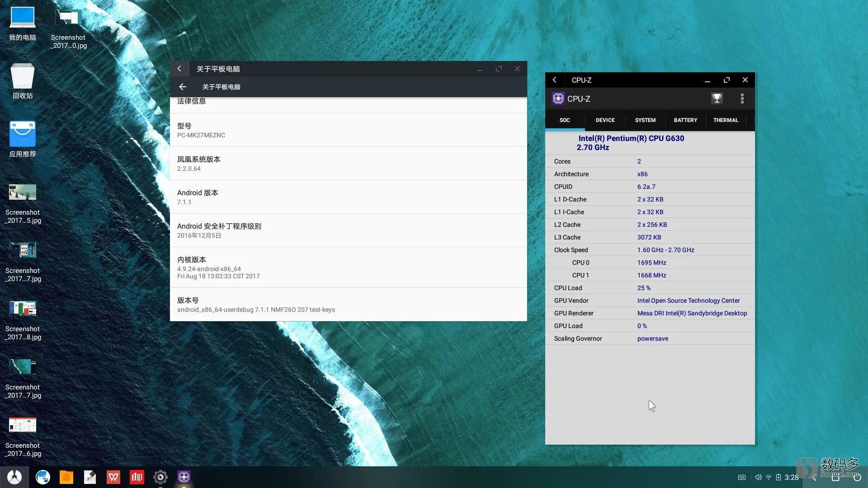Click the volume speaker tray icon
Screen dimensions: 868x488
(758, 477)
